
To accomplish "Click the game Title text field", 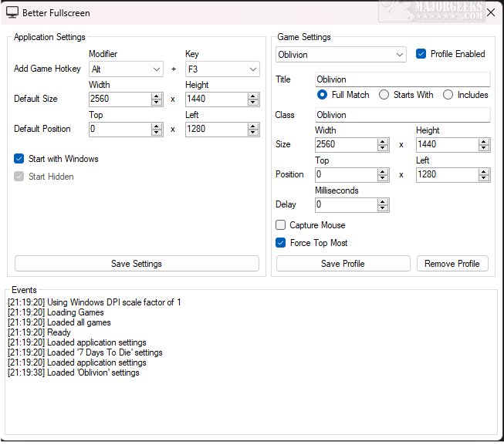I will [x=402, y=79].
